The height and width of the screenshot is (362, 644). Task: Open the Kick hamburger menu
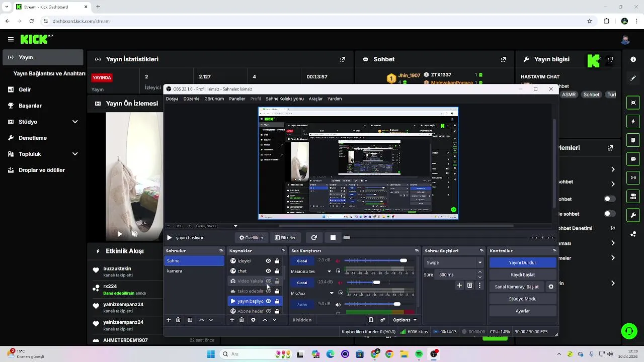(11, 39)
